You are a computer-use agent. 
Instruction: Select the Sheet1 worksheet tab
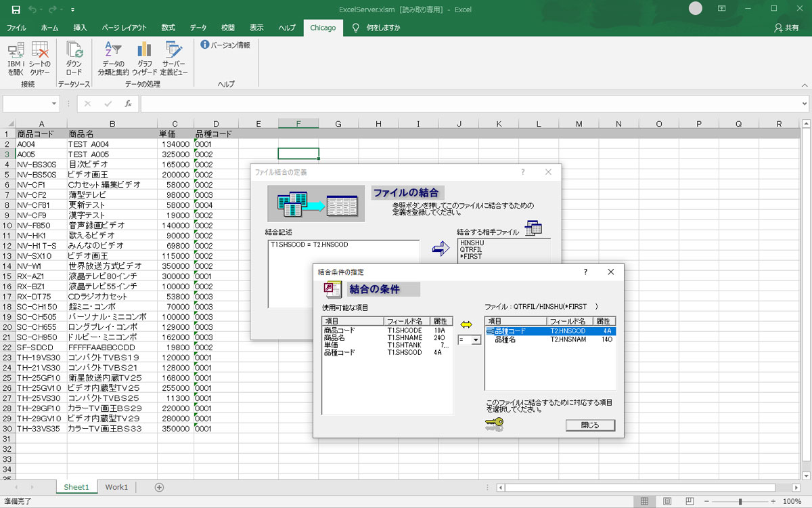click(x=76, y=487)
